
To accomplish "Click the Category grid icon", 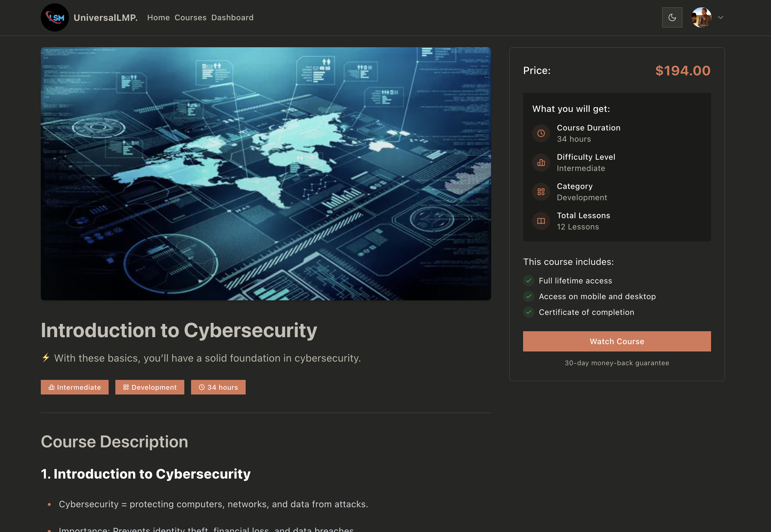I will click(541, 192).
